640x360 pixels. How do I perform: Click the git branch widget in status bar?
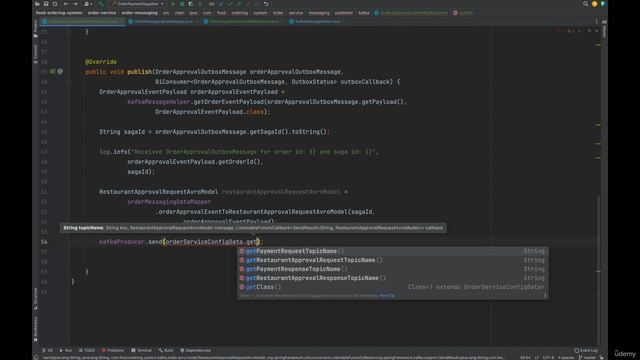587,358
